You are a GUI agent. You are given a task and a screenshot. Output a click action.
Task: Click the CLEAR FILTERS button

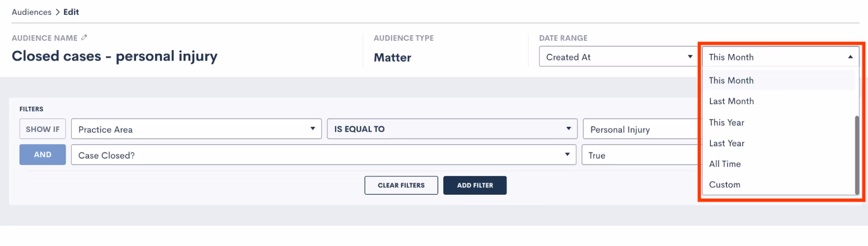tap(401, 185)
